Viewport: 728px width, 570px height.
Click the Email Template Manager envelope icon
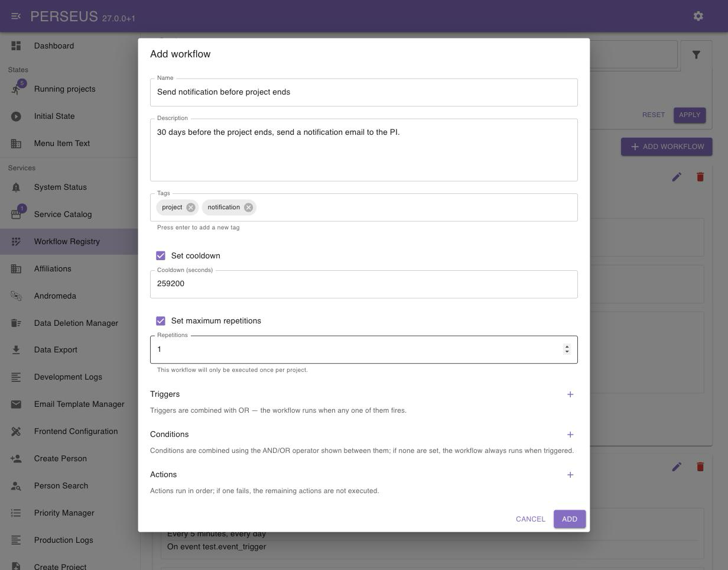pos(16,404)
